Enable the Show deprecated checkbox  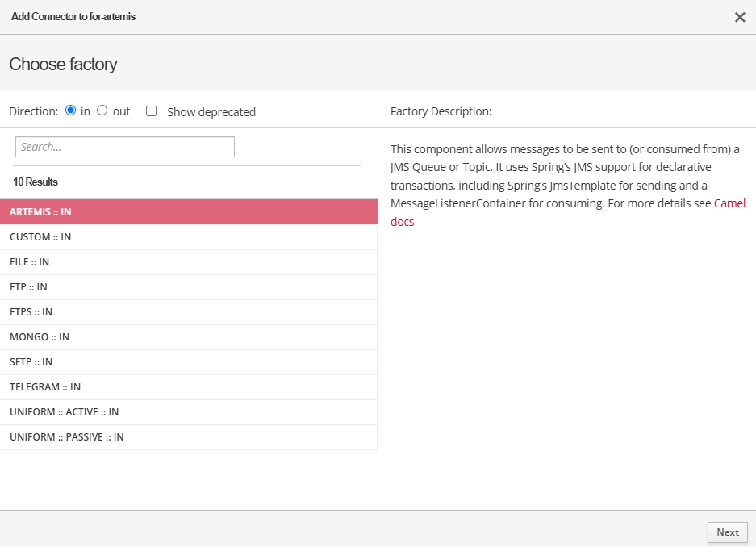151,111
